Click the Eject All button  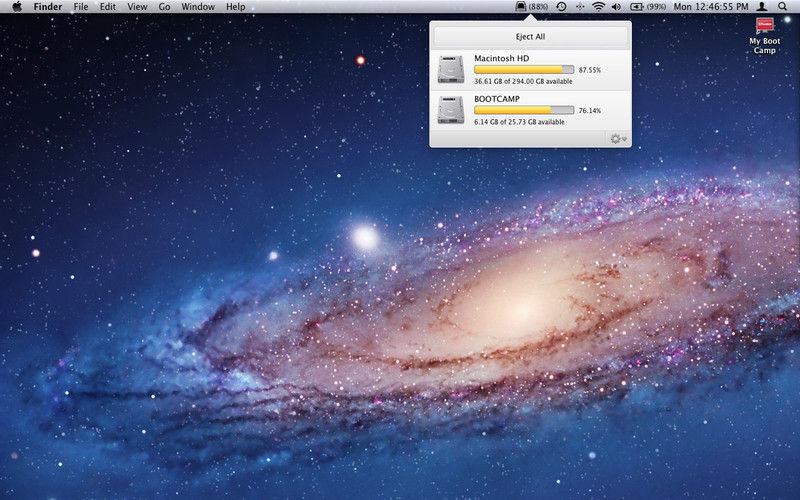click(530, 36)
